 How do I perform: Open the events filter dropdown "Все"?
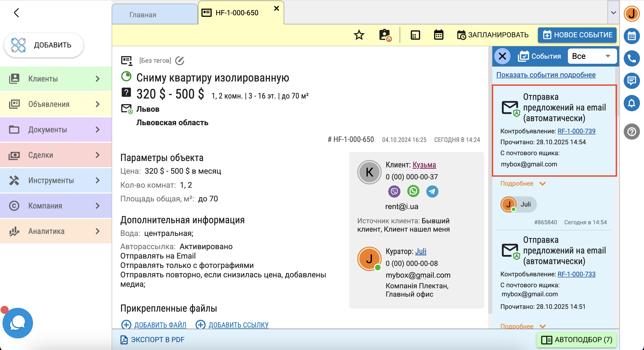pos(592,56)
